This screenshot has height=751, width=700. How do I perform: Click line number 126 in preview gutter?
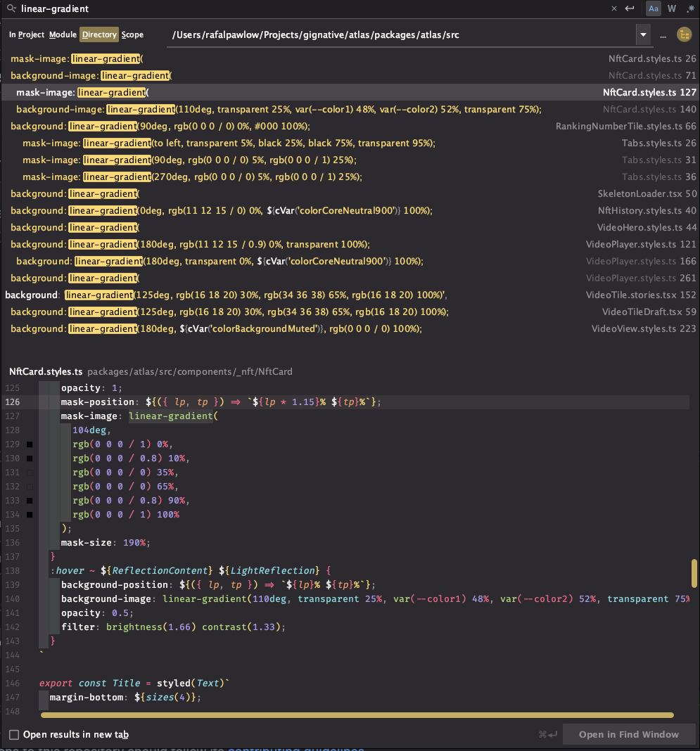[13, 402]
